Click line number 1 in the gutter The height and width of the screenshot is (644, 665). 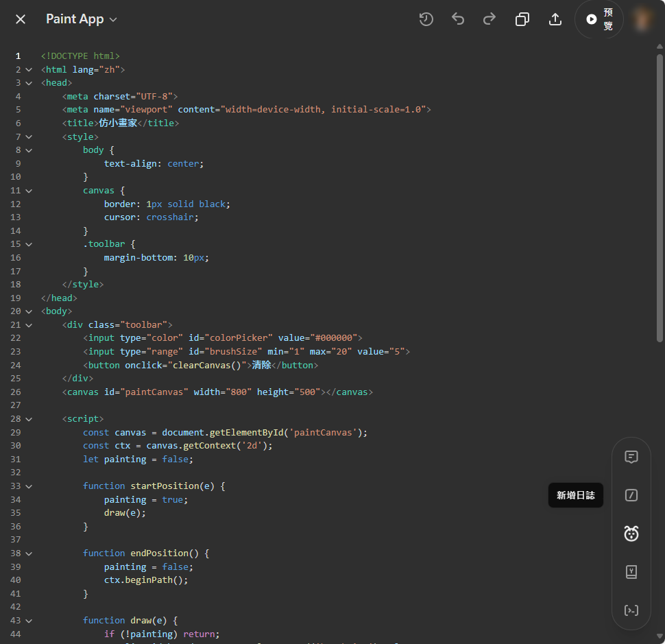[x=19, y=56]
